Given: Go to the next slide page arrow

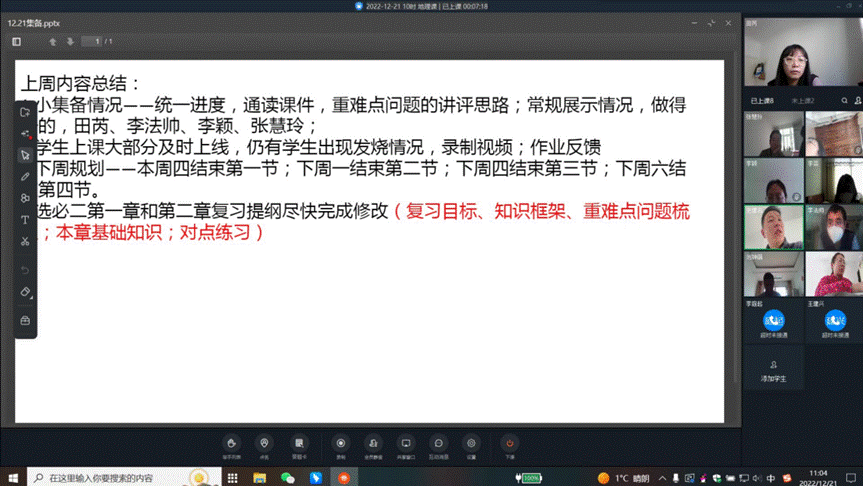Looking at the screenshot, I should (x=70, y=41).
